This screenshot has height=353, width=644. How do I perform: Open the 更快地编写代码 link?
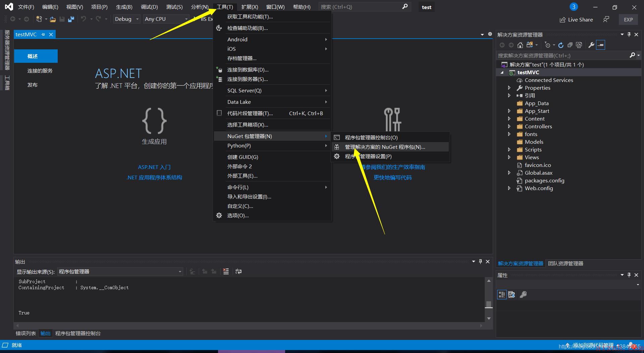tap(392, 177)
